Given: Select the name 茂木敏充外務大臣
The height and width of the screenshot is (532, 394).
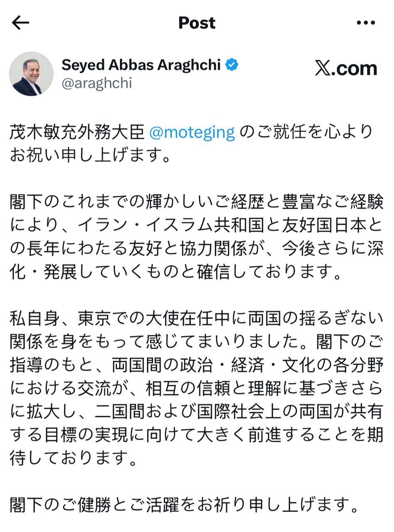Looking at the screenshot, I should tap(77, 132).
